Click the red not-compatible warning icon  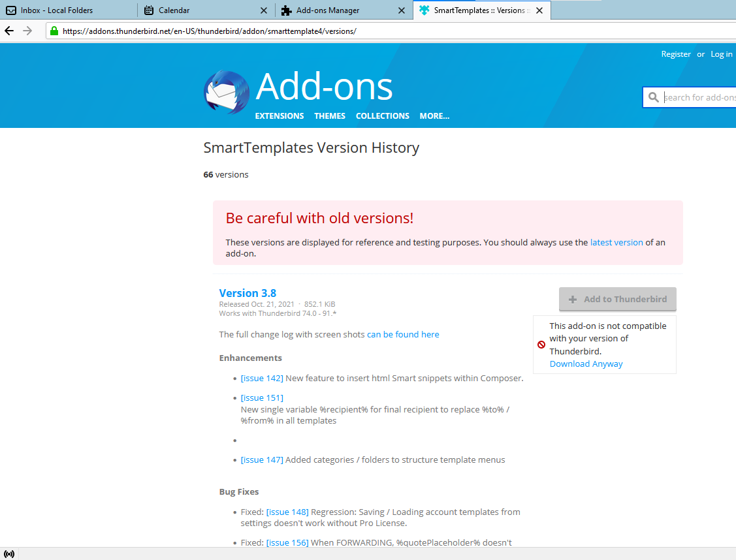pyautogui.click(x=541, y=345)
